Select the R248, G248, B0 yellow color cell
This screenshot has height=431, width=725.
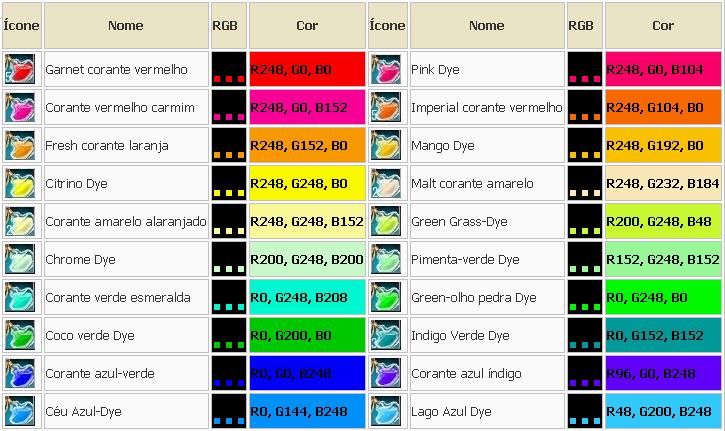tap(307, 183)
